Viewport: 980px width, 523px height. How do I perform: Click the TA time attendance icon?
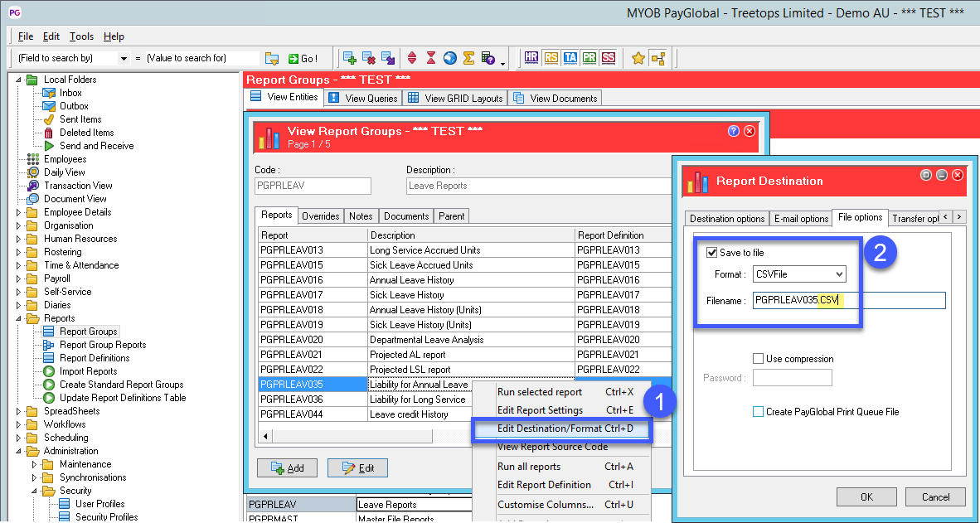pos(570,58)
